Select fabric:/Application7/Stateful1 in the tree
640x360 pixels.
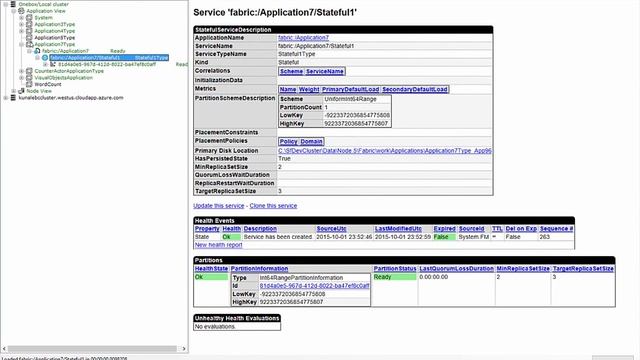click(109, 58)
